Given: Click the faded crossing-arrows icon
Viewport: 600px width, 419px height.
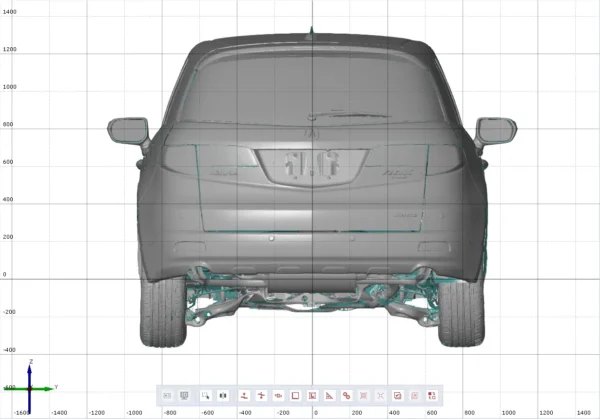Looking at the screenshot, I should pos(380,395).
